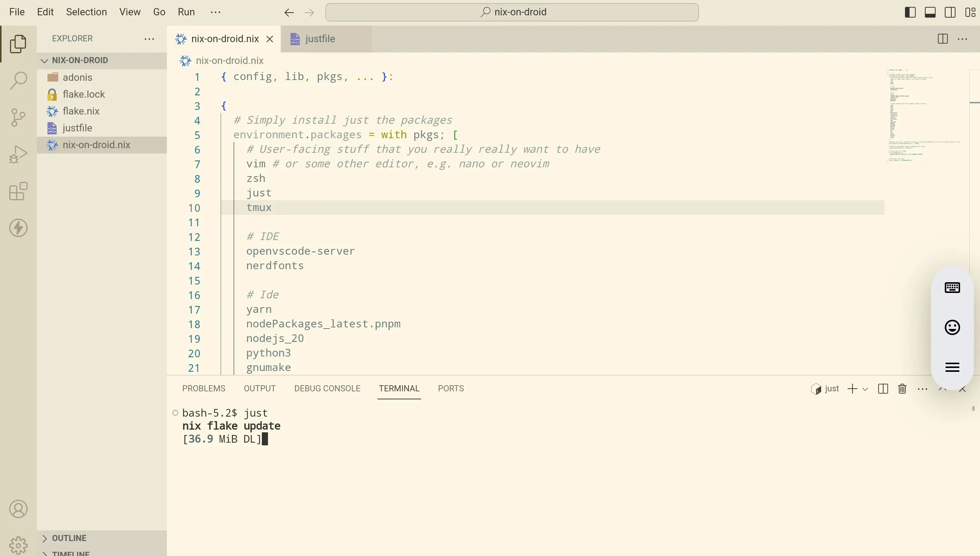Open the Extensions view
The image size is (980, 556).
[18, 191]
